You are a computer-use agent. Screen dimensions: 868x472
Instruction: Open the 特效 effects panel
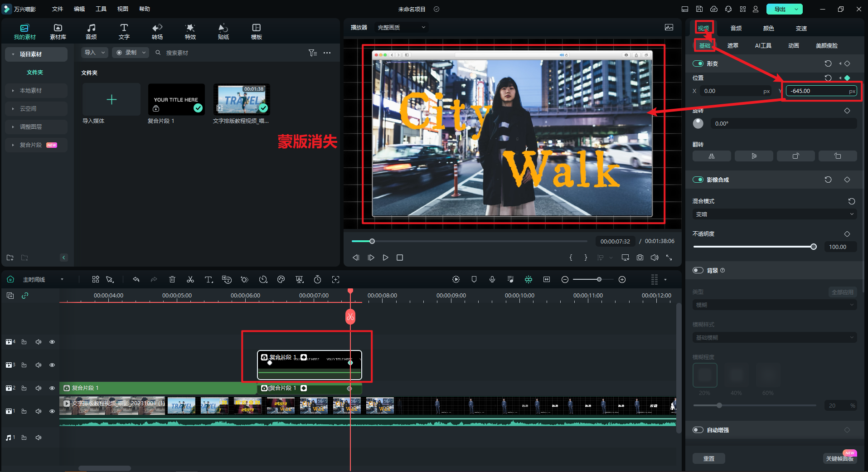[190, 31]
